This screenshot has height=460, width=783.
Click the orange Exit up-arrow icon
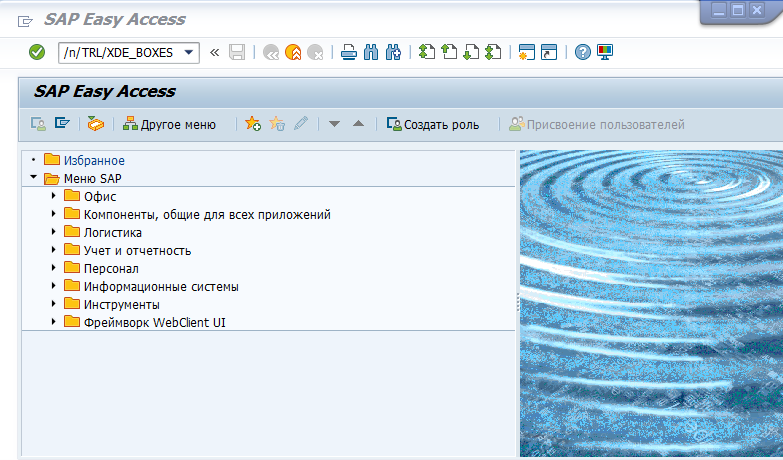pos(293,52)
